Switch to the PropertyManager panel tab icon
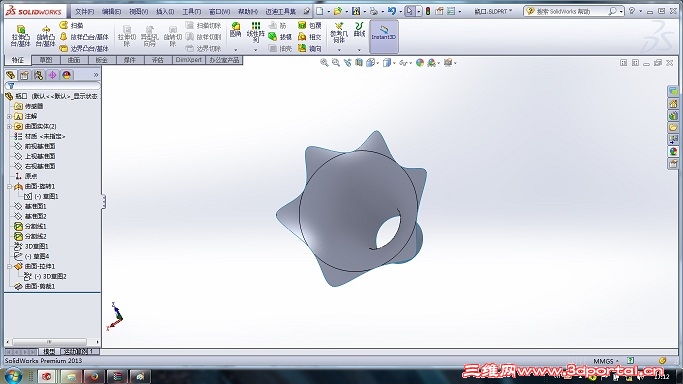The width and height of the screenshot is (683, 384). [24, 75]
